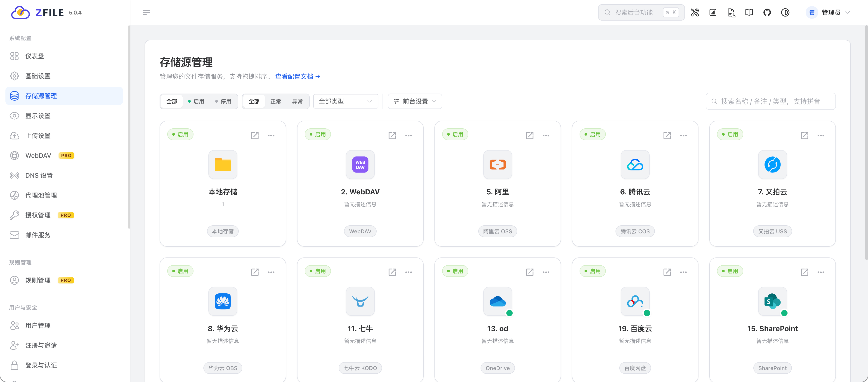Click the ZFILE cloud logo

(21, 12)
